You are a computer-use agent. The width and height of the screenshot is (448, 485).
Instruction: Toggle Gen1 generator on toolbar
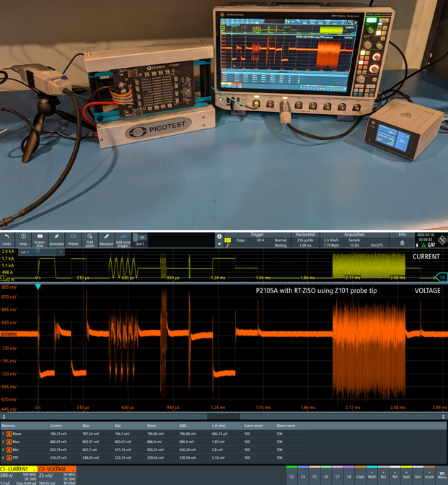click(x=141, y=239)
